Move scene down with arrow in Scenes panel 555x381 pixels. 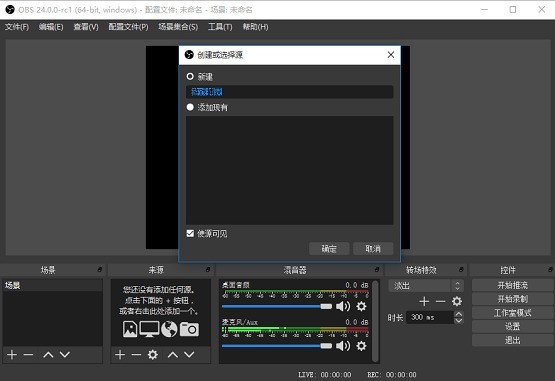[x=64, y=354]
